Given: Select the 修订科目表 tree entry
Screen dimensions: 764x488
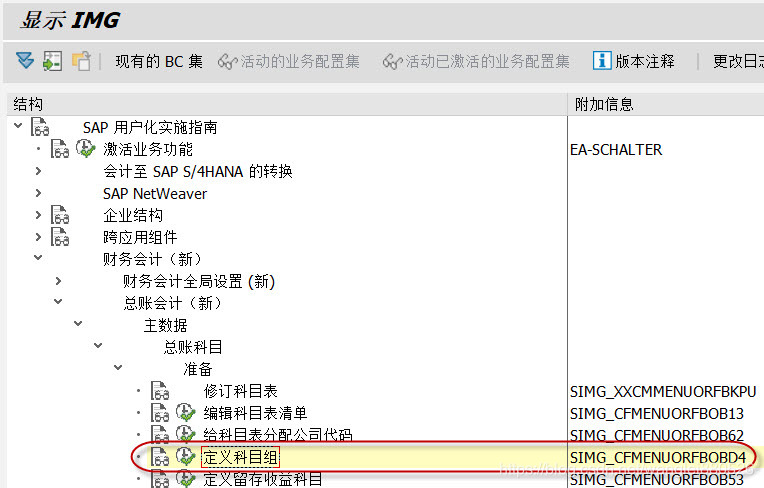Looking at the screenshot, I should point(241,391).
